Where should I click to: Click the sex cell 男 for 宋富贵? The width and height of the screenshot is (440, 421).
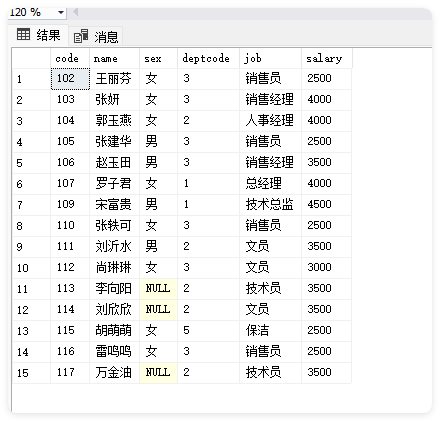pyautogui.click(x=158, y=205)
